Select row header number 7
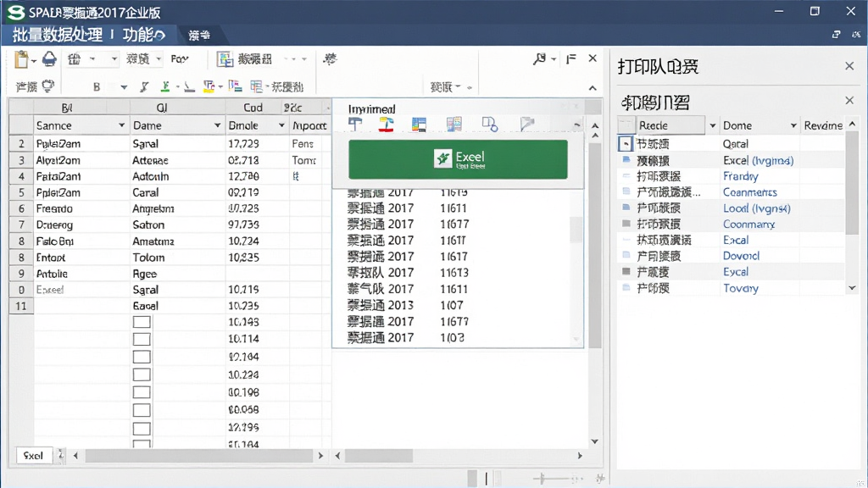 21,225
